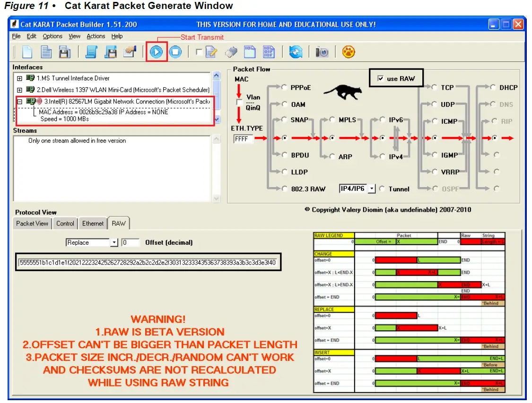This screenshot has height=403, width=532.
Task: Click the blue floppy disk save-script icon
Action: pos(111,52)
